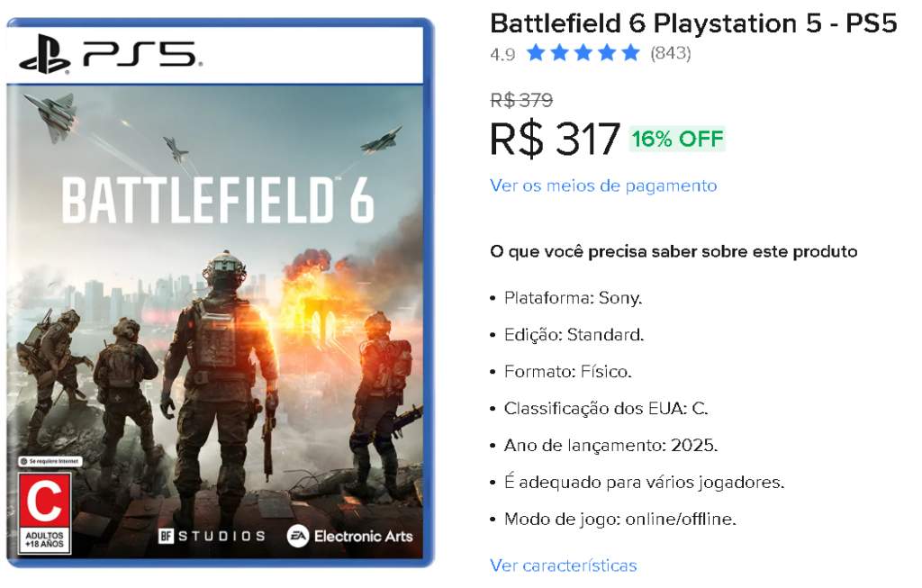Click the "O que você precisa saber" heading
Image resolution: width=922 pixels, height=588 pixels.
673,251
